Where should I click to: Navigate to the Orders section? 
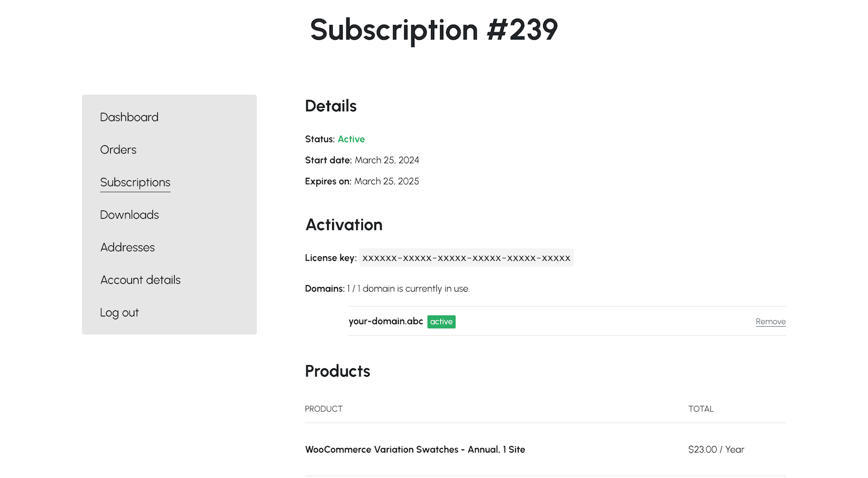coord(118,149)
